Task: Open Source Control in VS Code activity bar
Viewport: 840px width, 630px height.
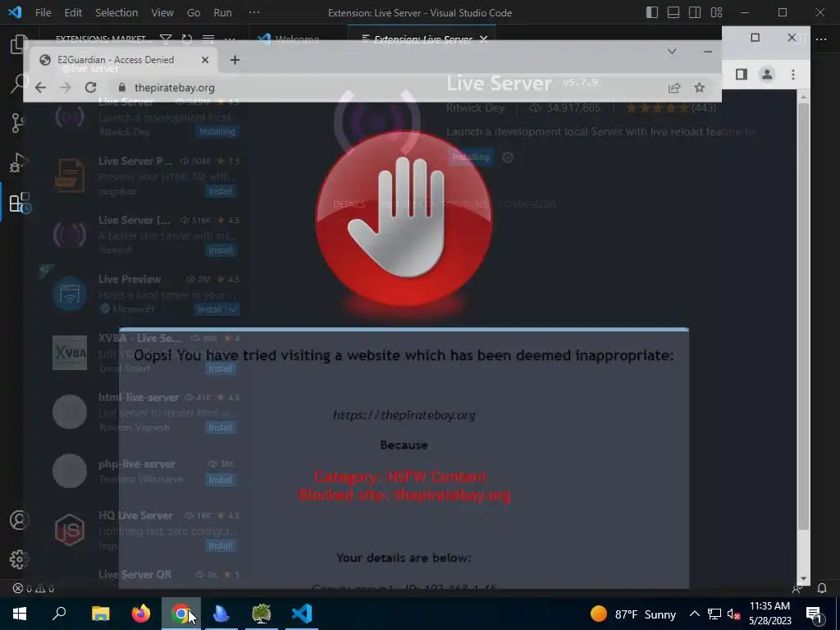Action: [19, 123]
